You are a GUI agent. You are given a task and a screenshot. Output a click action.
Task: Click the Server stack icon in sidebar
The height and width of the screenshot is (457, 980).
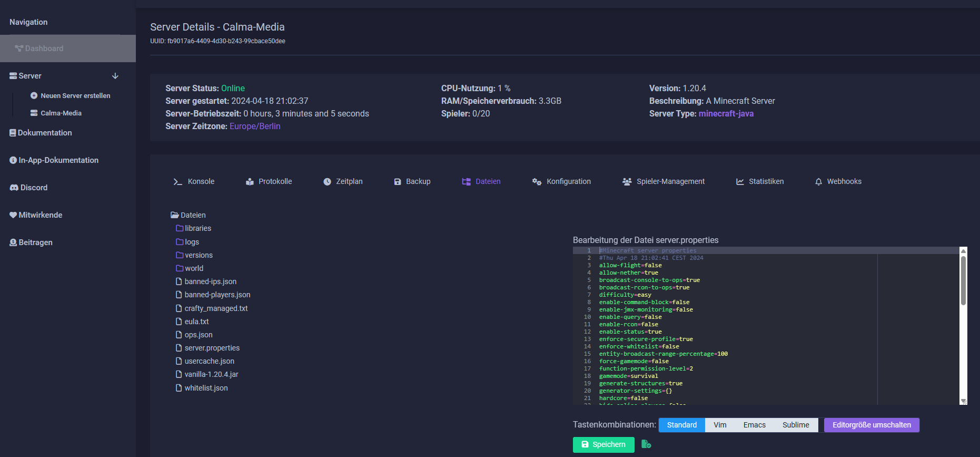click(13, 76)
